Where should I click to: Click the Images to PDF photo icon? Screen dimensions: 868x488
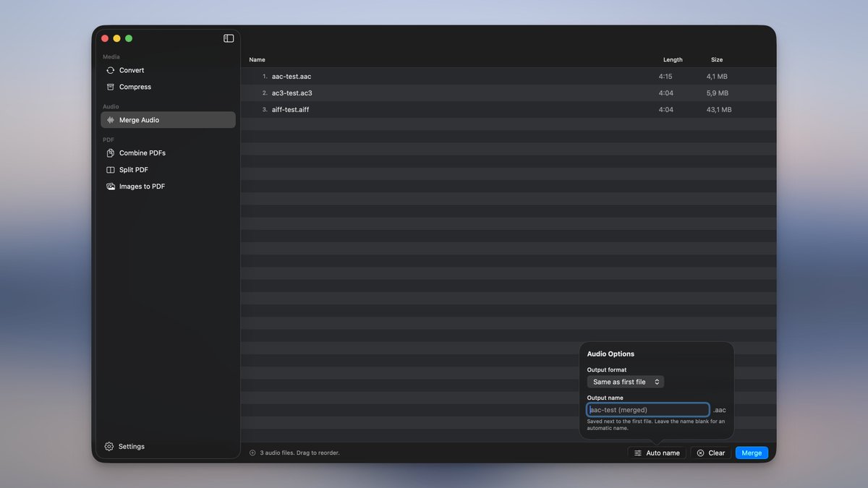pos(111,187)
